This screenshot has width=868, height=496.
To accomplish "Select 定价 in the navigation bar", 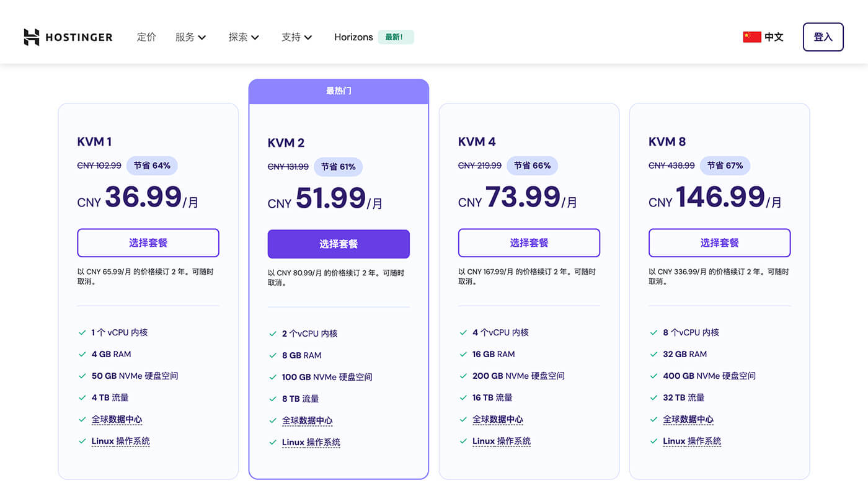I will click(146, 37).
